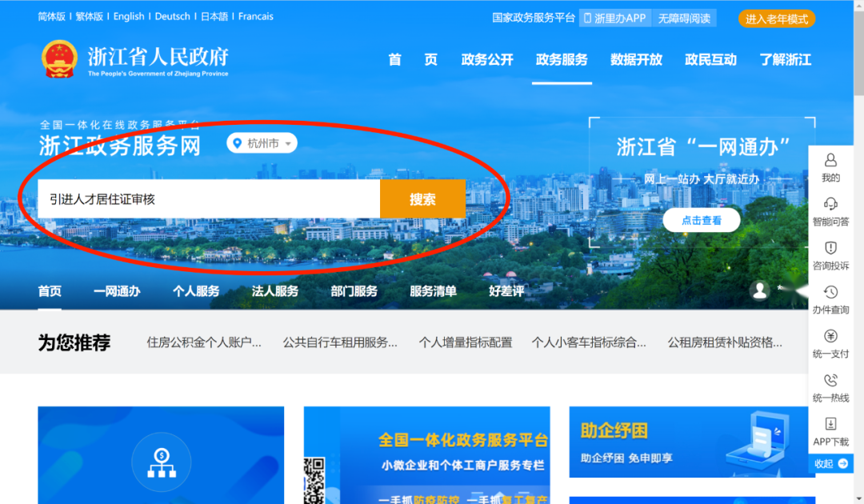This screenshot has height=504, width=864.
Task: Click the Zhejiang government emblem logo
Action: tap(59, 59)
